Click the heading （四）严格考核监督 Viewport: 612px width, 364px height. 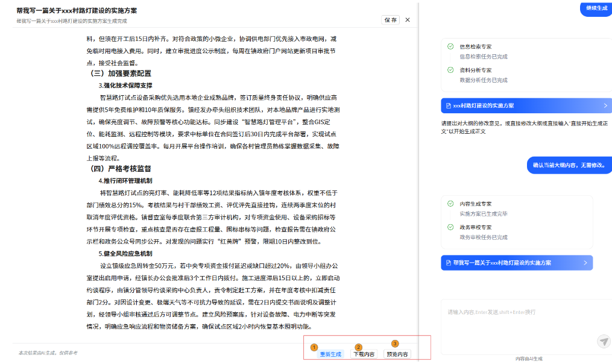click(121, 169)
